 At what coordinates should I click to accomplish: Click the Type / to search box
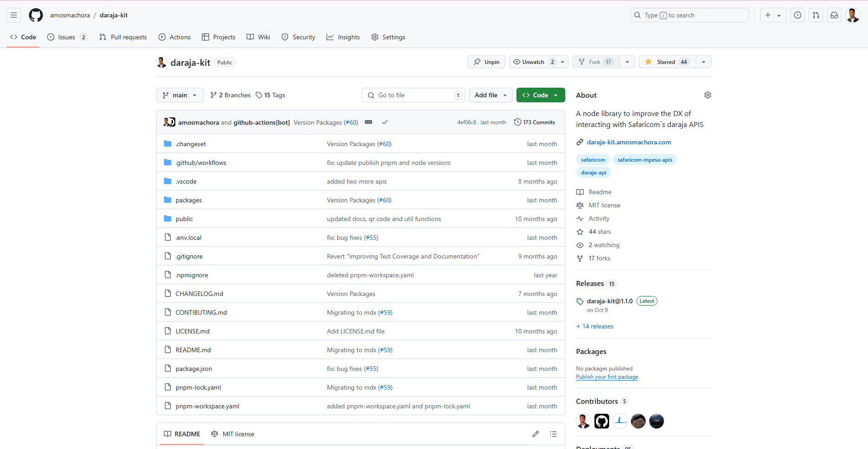[x=689, y=15]
